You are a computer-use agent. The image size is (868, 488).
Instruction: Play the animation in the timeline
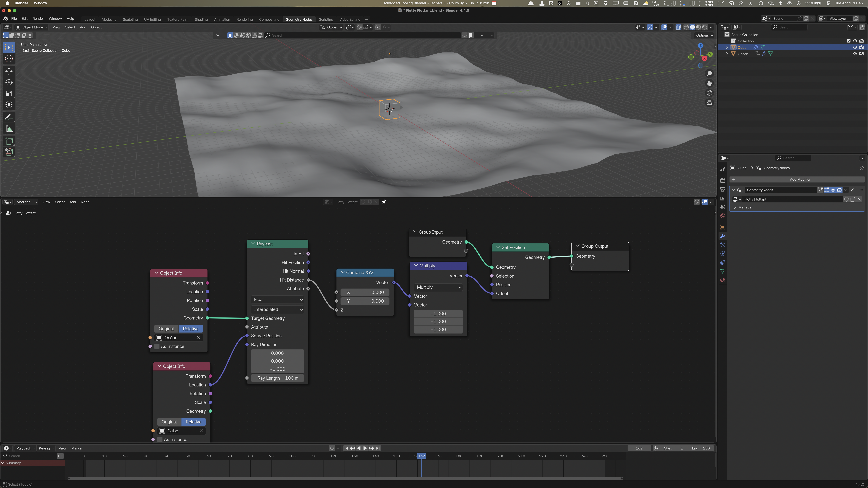point(365,449)
